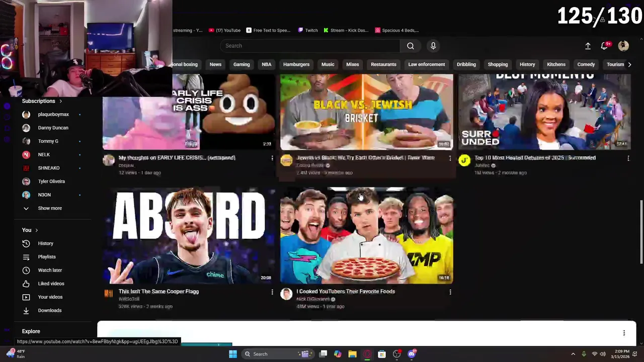Switch to 'Free Text to Spee...' browser tab

click(x=268, y=30)
